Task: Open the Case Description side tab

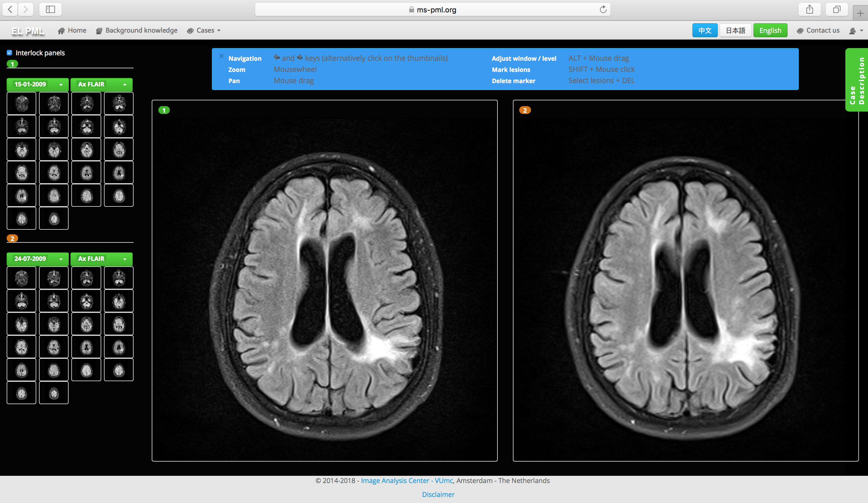Action: 856,80
